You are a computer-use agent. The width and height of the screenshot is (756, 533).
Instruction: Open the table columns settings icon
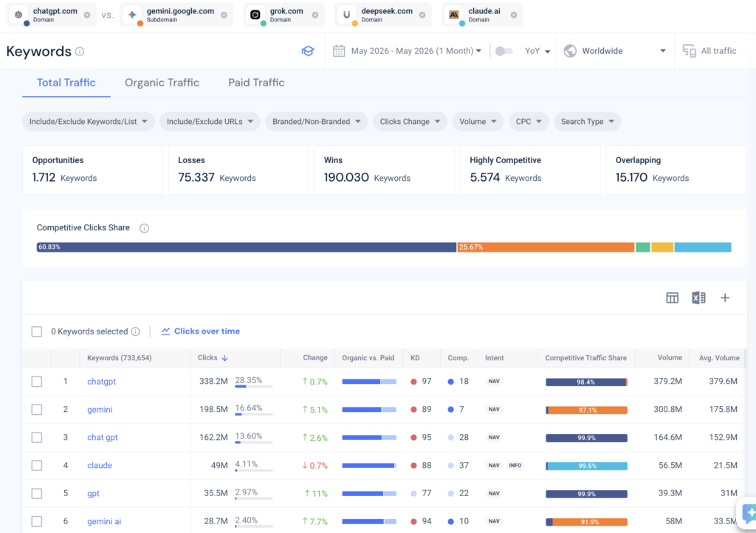672,298
